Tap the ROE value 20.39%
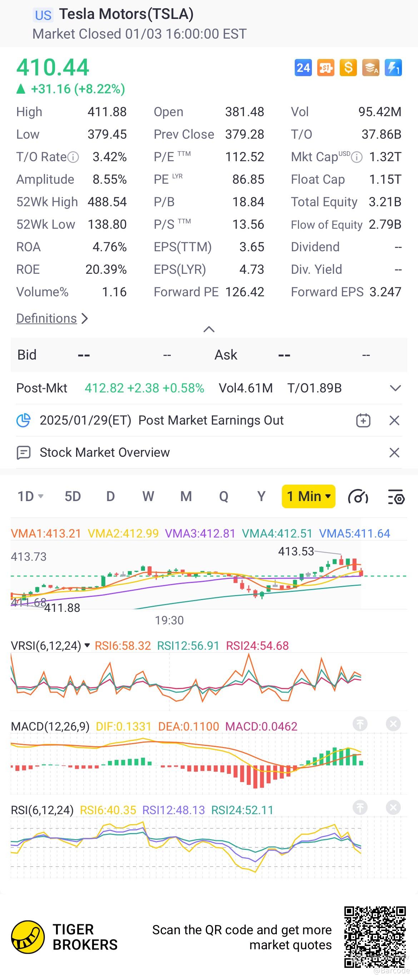Image resolution: width=418 pixels, height=980 pixels. pos(106,270)
